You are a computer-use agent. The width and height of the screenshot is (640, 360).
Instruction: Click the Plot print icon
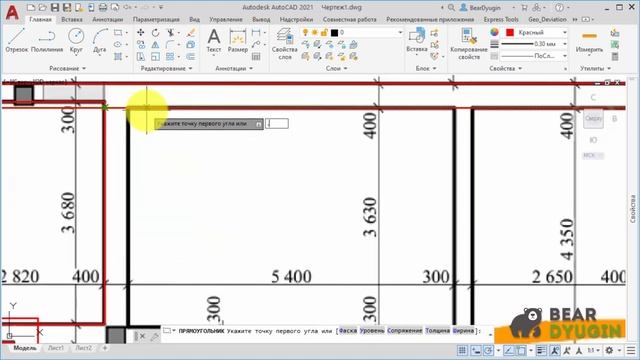click(103, 7)
